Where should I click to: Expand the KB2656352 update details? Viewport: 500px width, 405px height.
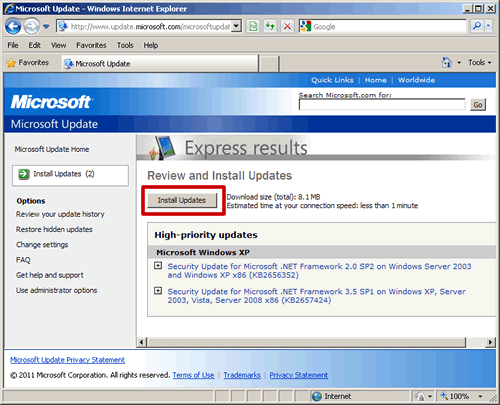(158, 266)
